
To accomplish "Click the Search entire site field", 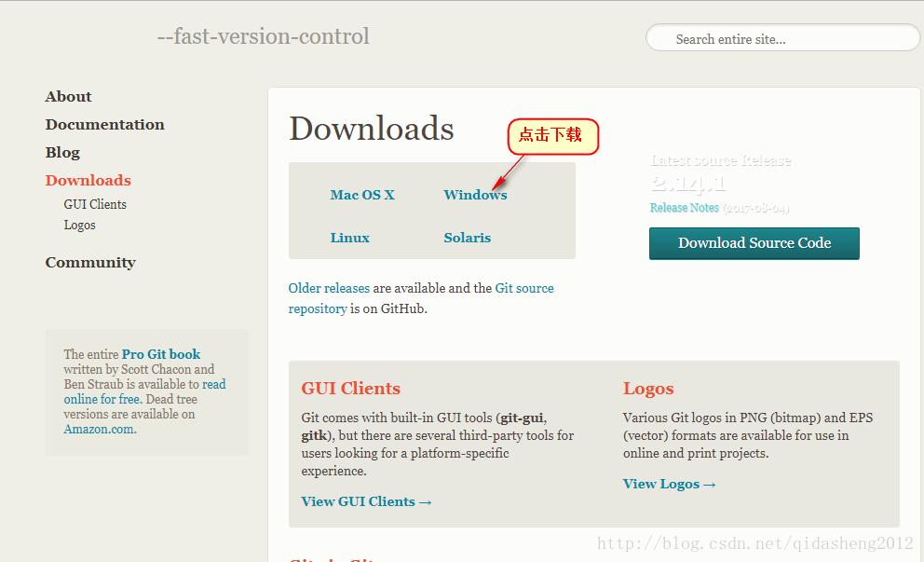I will 782,37.
